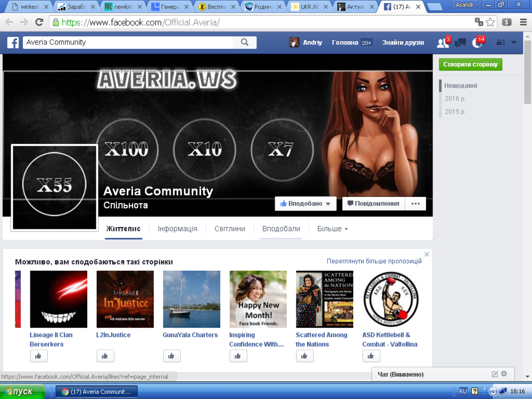Open the X55 profile picture thumbnail

(x=55, y=186)
